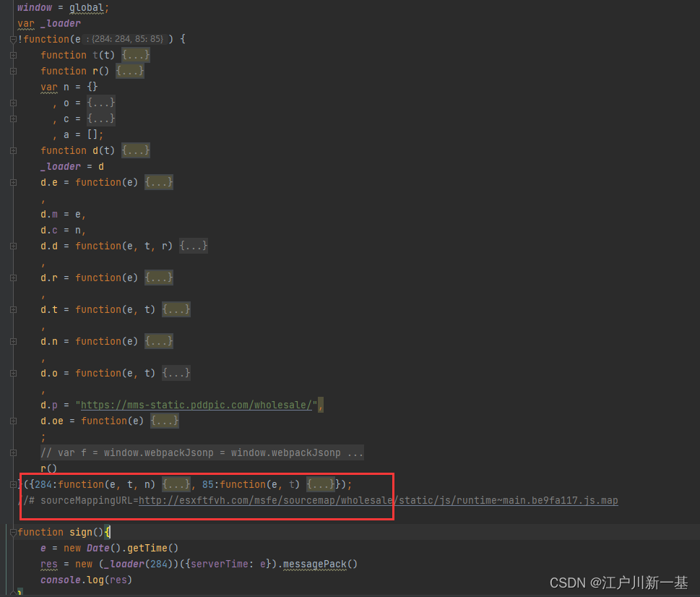Place cursor on 'window' in first line

[x=35, y=8]
